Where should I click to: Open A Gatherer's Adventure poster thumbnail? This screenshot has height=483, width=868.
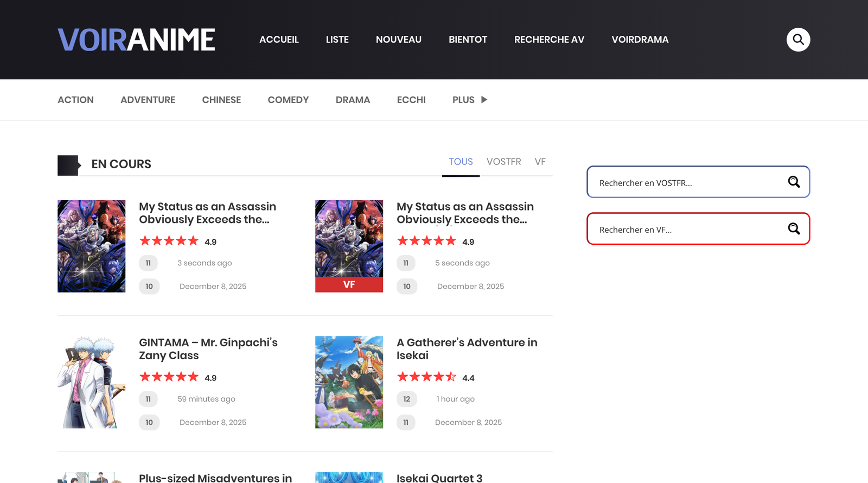pos(349,382)
